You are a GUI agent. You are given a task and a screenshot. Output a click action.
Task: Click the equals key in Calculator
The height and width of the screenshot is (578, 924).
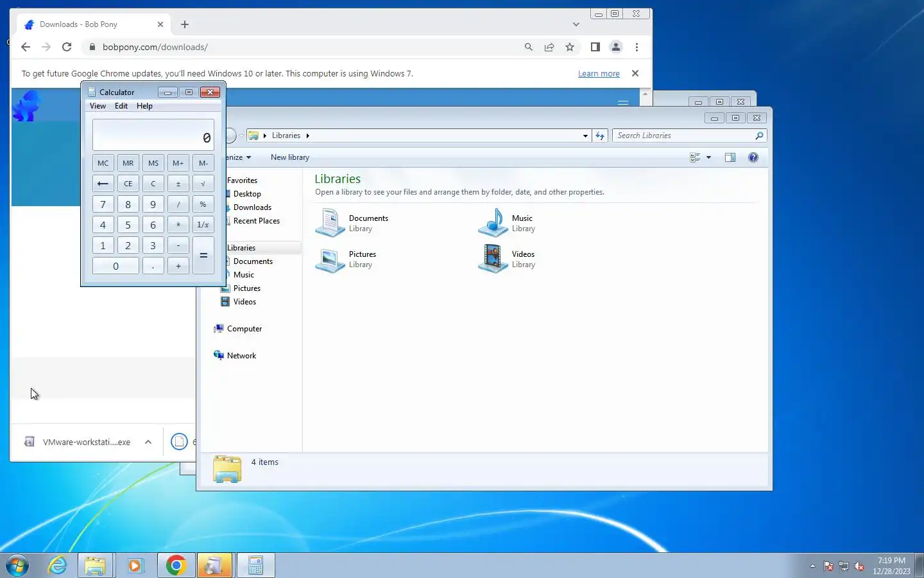203,256
